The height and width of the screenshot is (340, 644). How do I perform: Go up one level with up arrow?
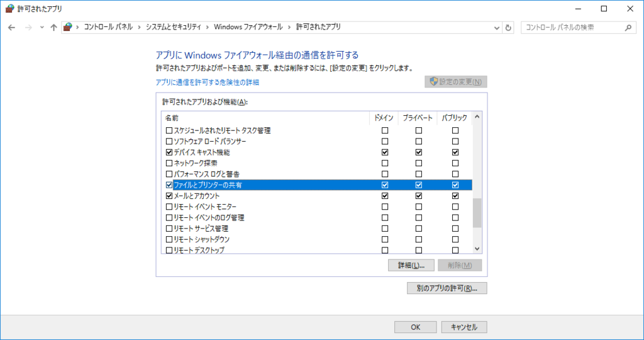pyautogui.click(x=54, y=28)
